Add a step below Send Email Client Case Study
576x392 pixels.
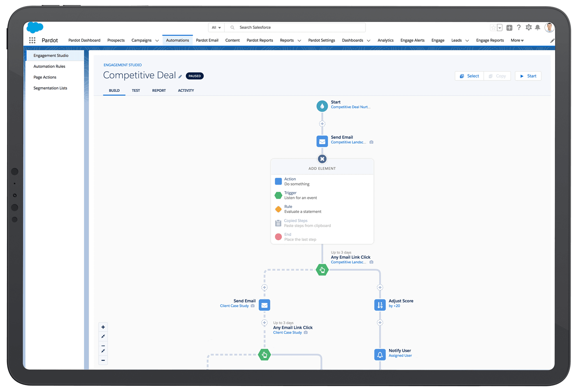265,322
